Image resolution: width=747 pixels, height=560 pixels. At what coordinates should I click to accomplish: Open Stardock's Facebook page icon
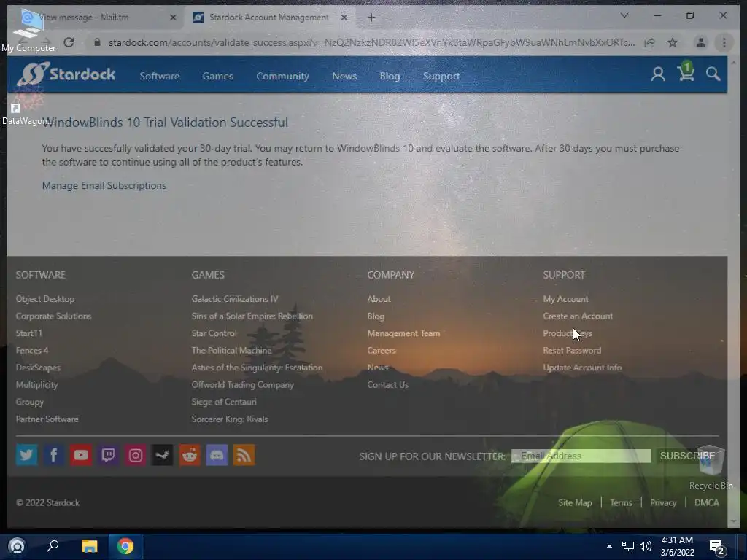coord(54,455)
